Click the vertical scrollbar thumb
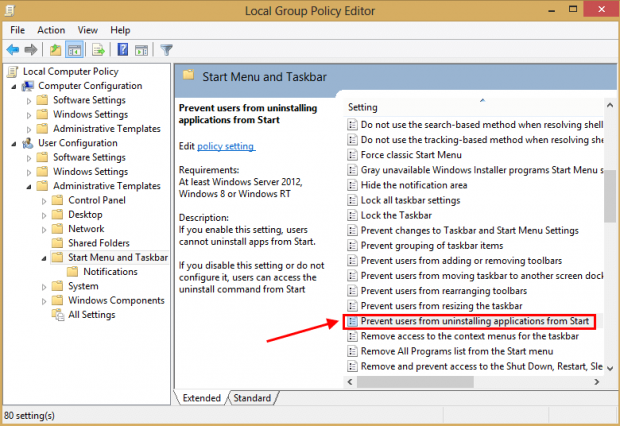This screenshot has height=426, width=620. [x=610, y=196]
